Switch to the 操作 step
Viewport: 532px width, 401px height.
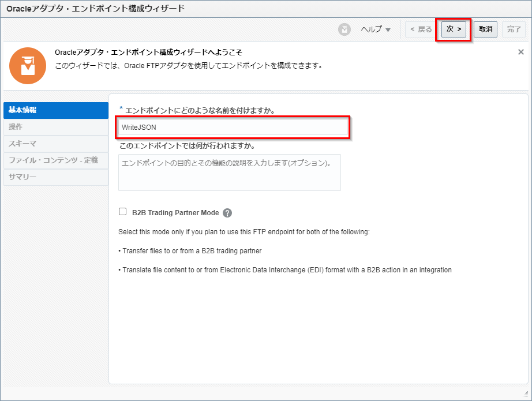pos(55,127)
